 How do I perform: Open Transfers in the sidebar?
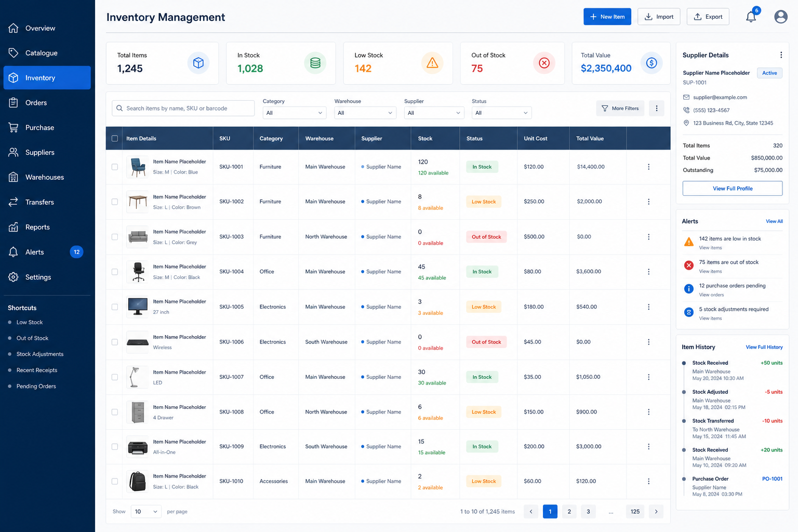coord(47,202)
